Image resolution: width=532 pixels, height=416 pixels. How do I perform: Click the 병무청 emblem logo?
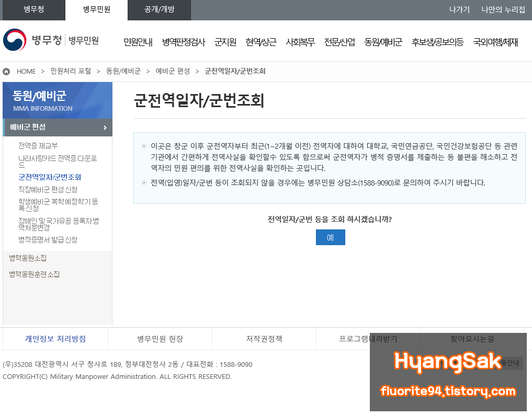click(x=15, y=40)
